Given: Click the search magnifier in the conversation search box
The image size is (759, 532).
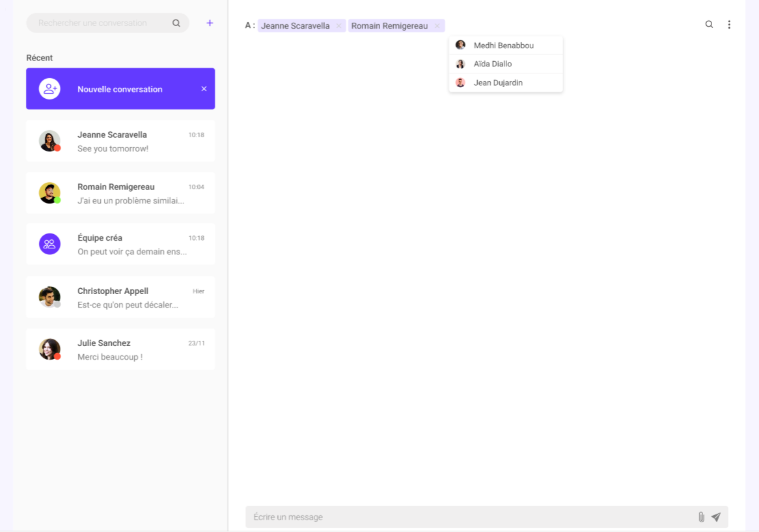Looking at the screenshot, I should pyautogui.click(x=176, y=23).
